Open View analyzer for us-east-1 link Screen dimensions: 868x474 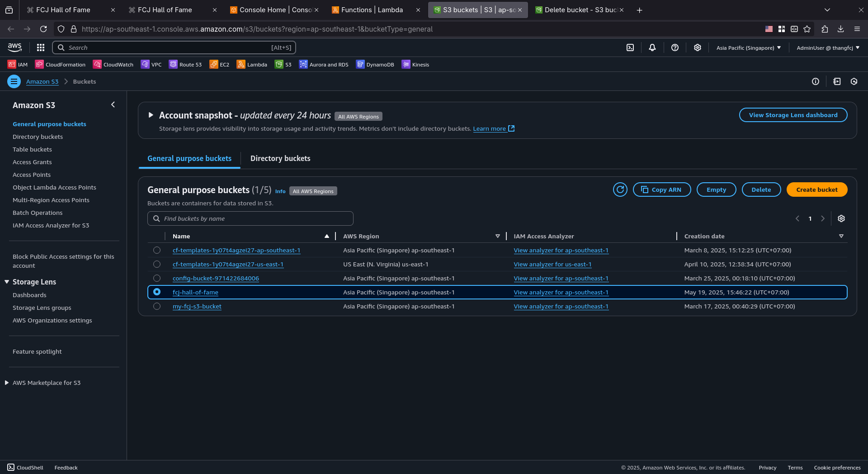[x=552, y=264]
